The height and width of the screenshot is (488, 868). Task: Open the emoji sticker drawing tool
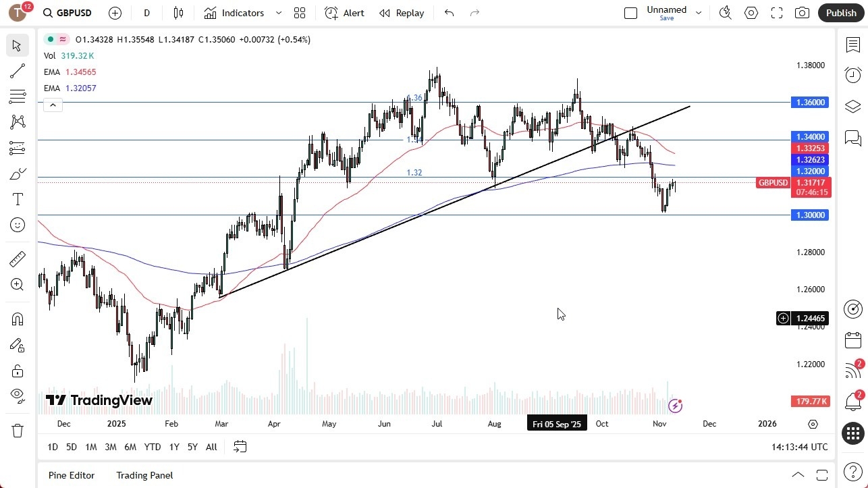[x=18, y=224]
